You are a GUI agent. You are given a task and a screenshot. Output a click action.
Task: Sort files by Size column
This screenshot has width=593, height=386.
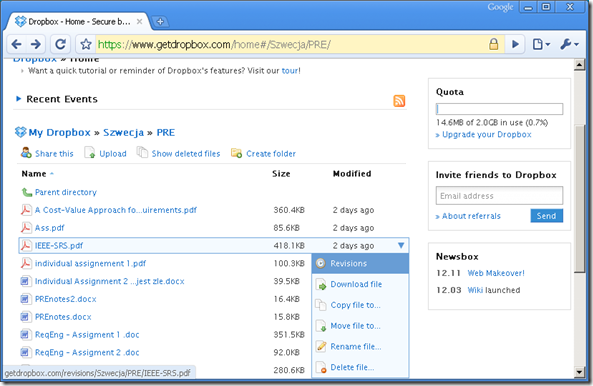[x=281, y=174]
